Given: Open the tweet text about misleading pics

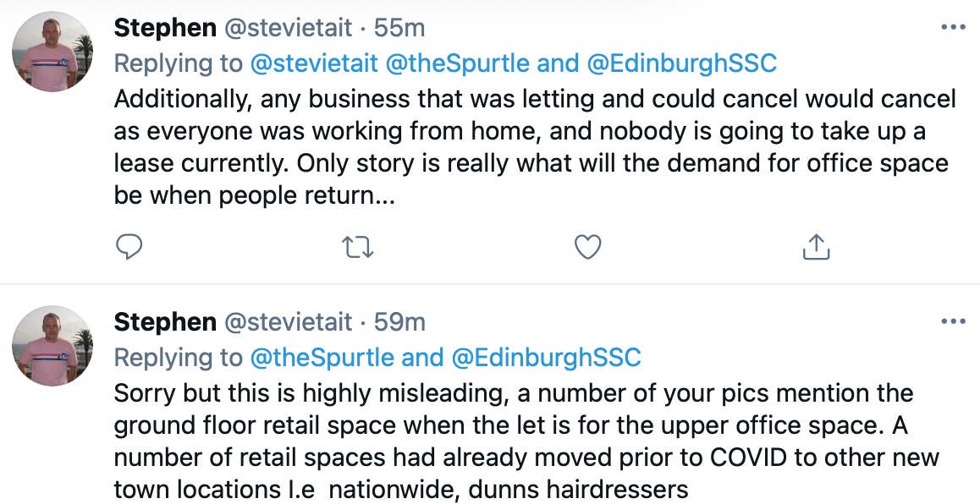Looking at the screenshot, I should (526, 441).
